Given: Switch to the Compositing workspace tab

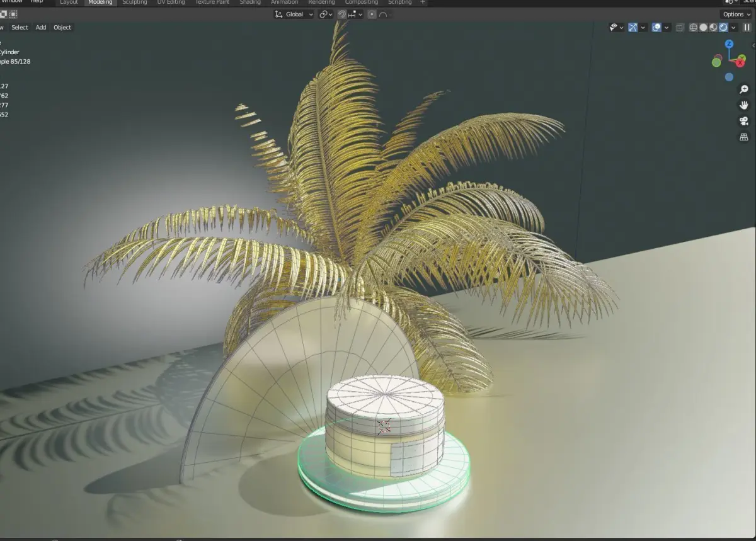Looking at the screenshot, I should coord(361,3).
